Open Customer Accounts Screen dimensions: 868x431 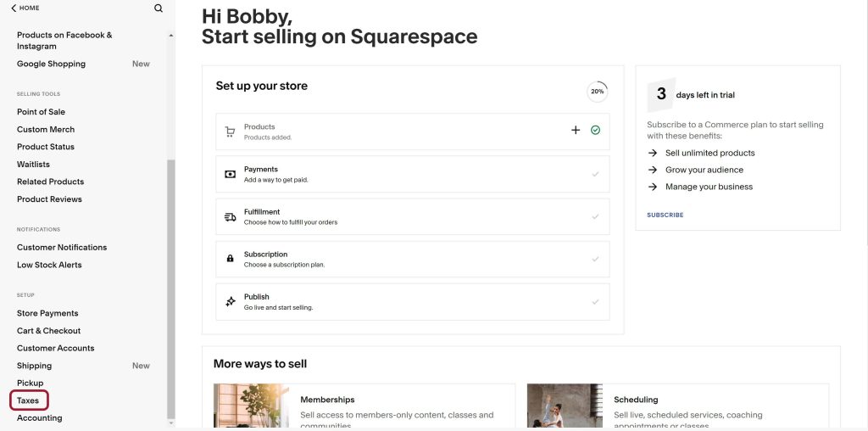55,349
